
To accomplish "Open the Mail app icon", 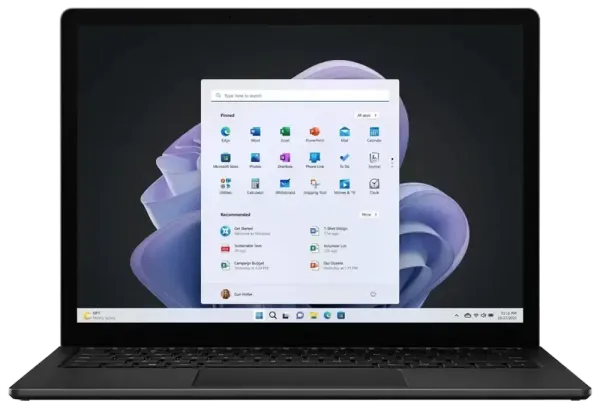I will click(344, 132).
